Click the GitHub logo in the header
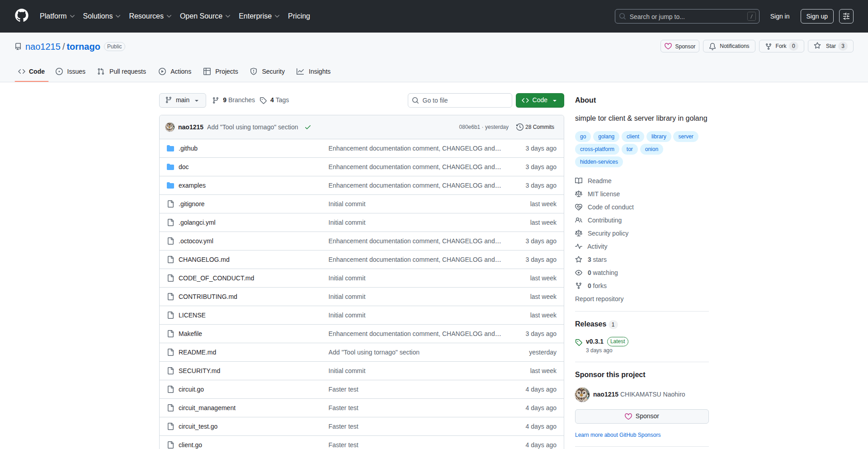This screenshot has height=449, width=868. click(21, 16)
